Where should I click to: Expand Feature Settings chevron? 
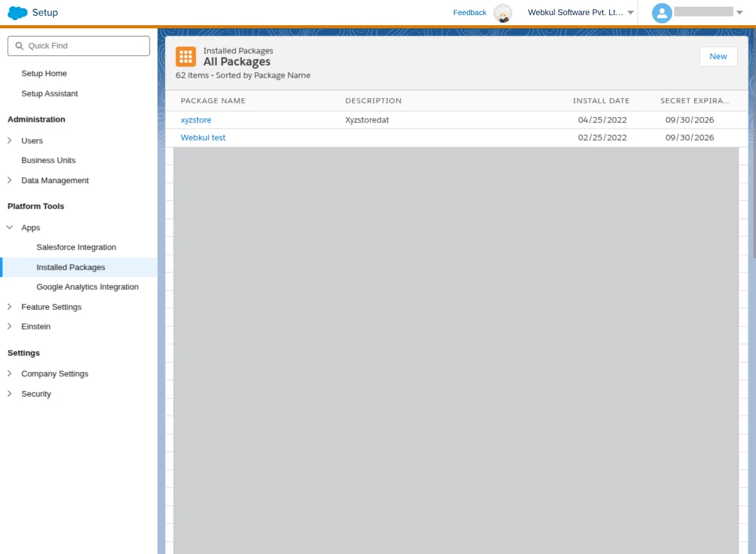point(9,307)
